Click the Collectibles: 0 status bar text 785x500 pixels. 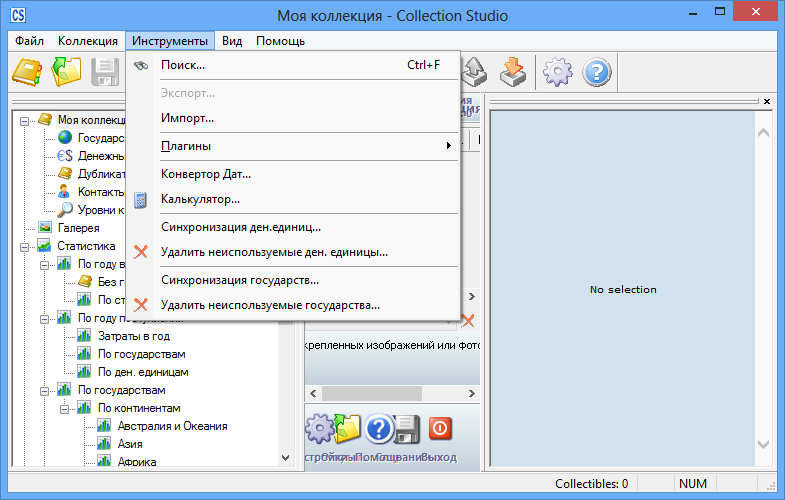coord(591,483)
